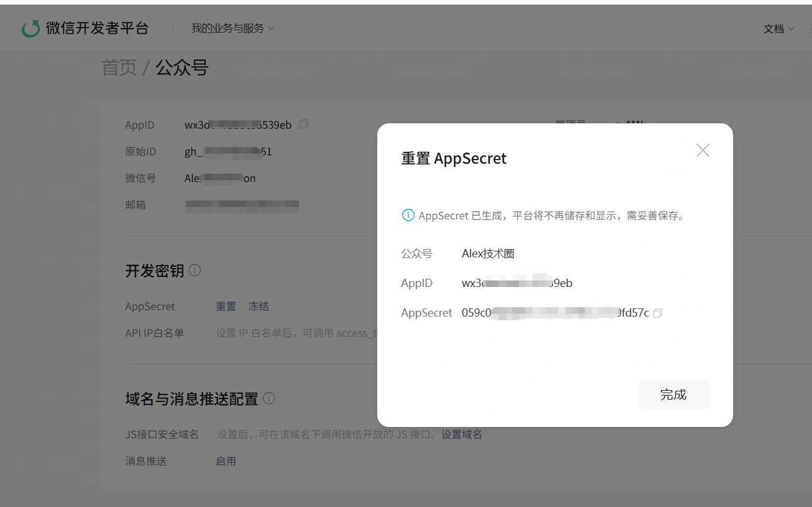Open the 首页 breadcrumb link
Image resolution: width=812 pixels, height=507 pixels.
pyautogui.click(x=119, y=68)
